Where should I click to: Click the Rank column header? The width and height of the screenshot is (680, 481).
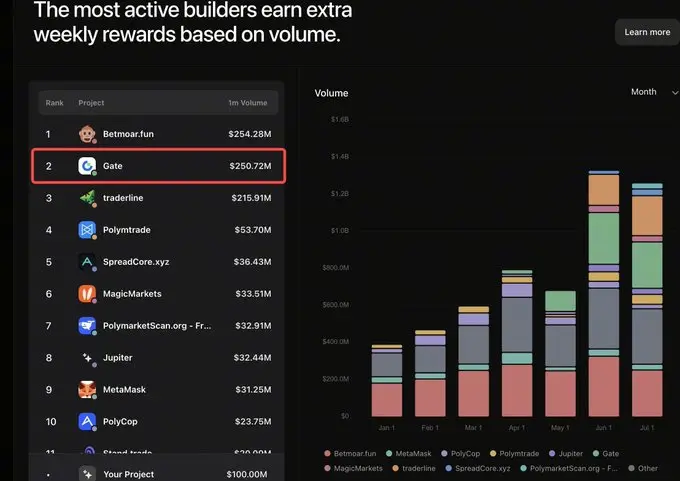coord(55,103)
